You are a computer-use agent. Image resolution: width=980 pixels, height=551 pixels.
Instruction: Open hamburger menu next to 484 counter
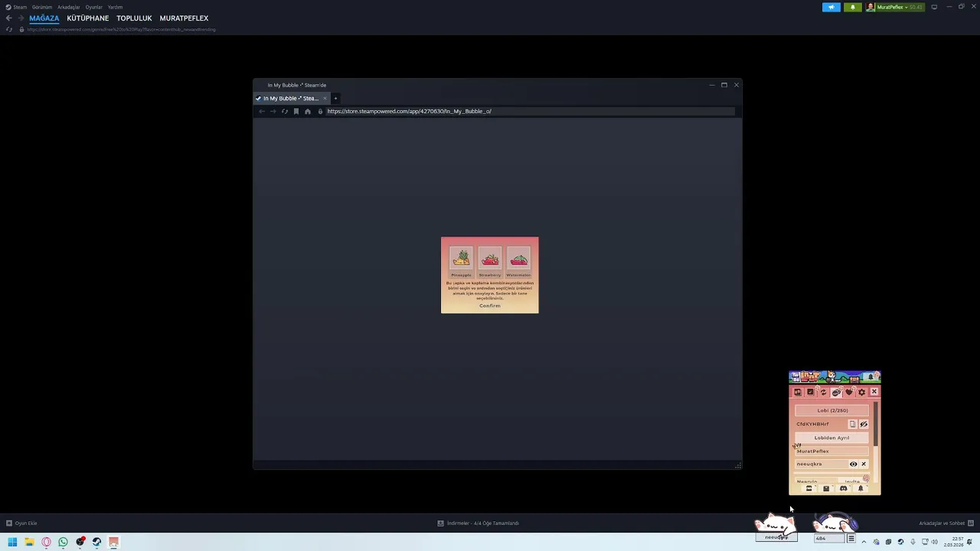coord(851,538)
